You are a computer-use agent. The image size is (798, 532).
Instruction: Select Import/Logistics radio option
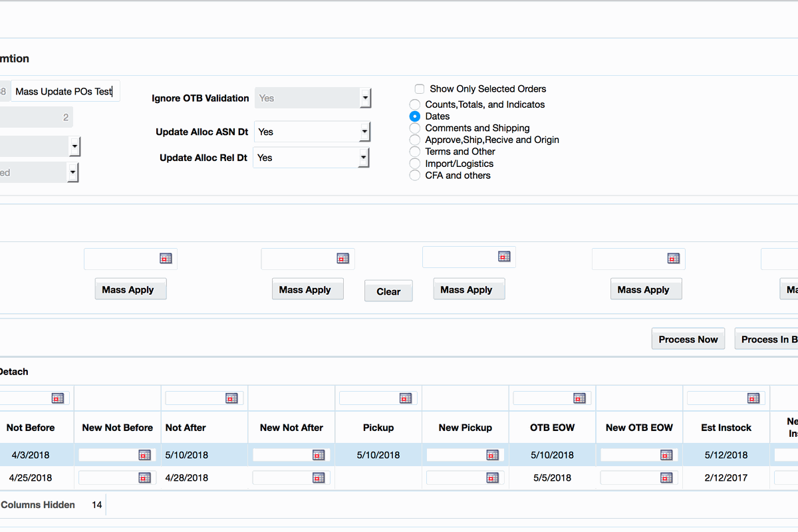415,164
